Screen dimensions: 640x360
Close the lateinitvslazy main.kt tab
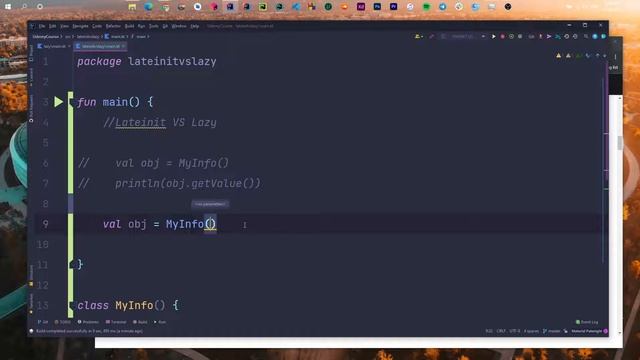point(123,47)
